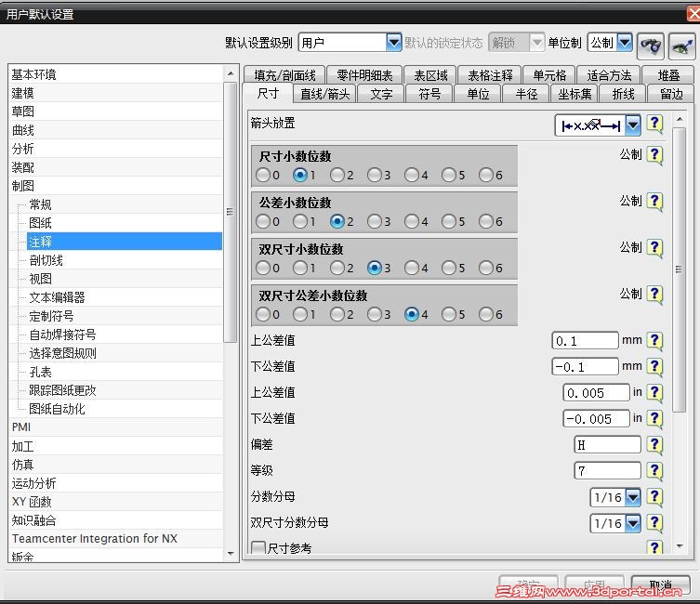Image resolution: width=700 pixels, height=604 pixels.
Task: Switch to the 直线/箭头 tab
Action: (325, 94)
